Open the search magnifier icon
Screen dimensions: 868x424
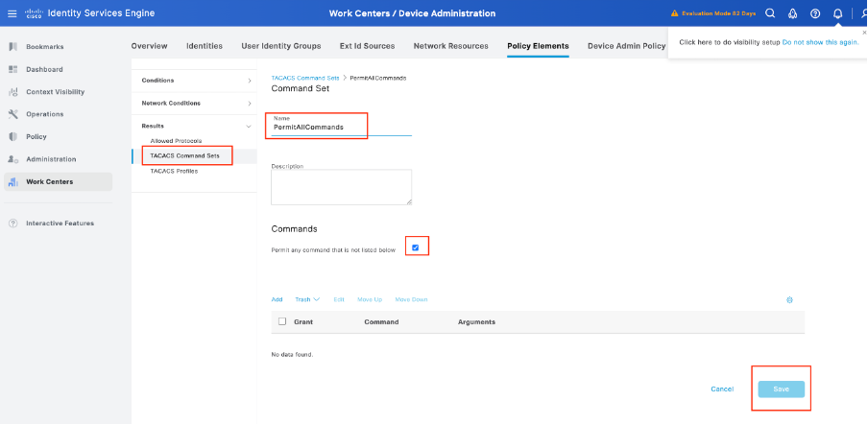click(x=770, y=13)
